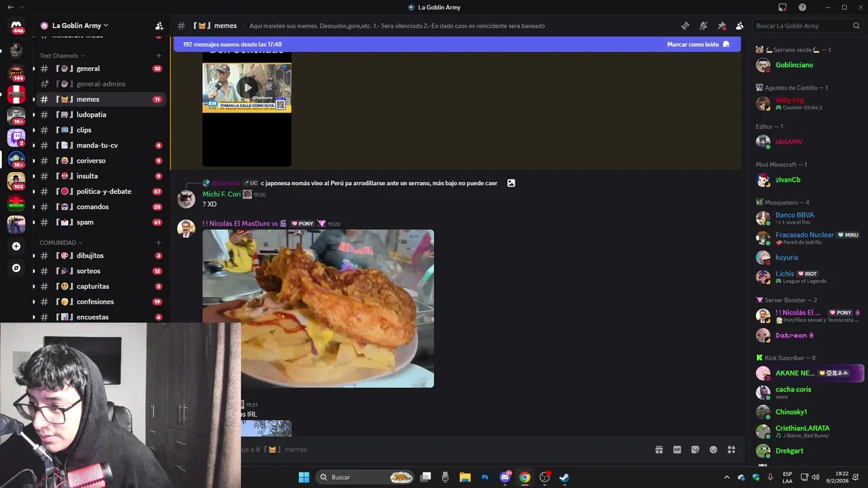The height and width of the screenshot is (488, 868).
Task: Open the insulta channel
Action: [100, 176]
